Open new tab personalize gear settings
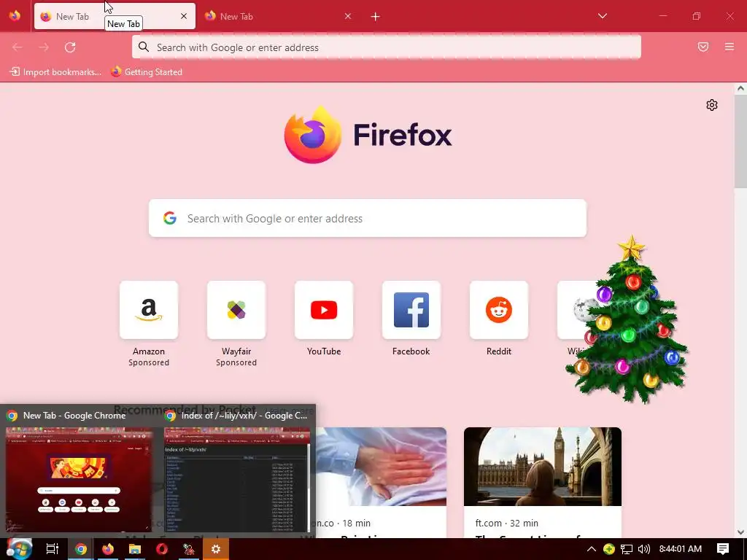The image size is (747, 560). point(712,105)
